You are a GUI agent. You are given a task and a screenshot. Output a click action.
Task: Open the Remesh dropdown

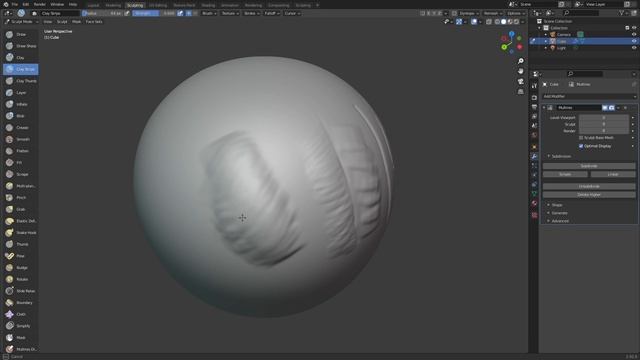click(493, 13)
